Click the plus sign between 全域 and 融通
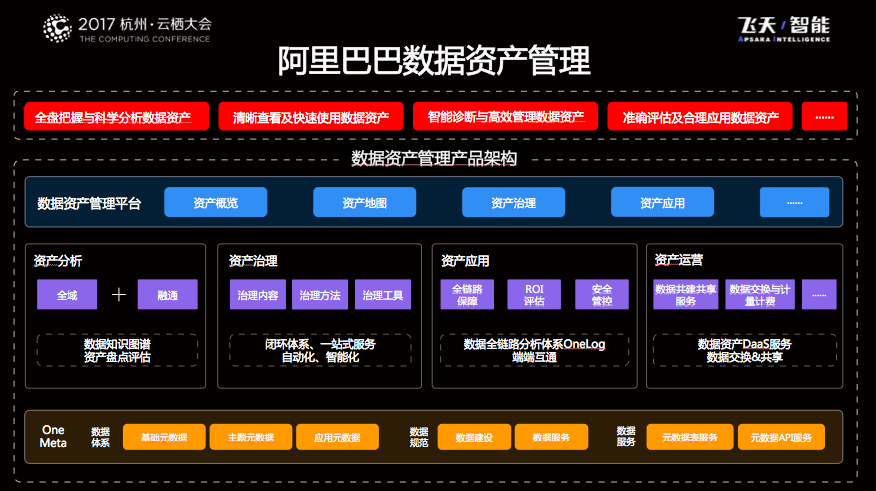 click(118, 294)
